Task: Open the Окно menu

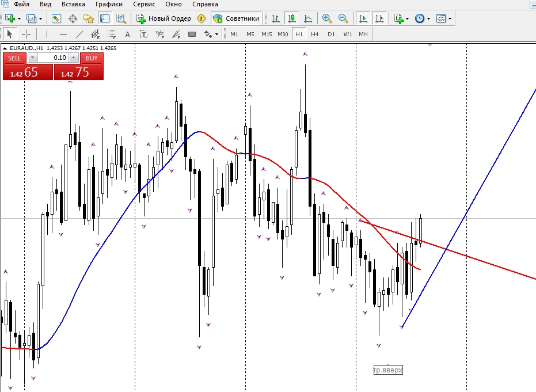Action: coord(173,4)
